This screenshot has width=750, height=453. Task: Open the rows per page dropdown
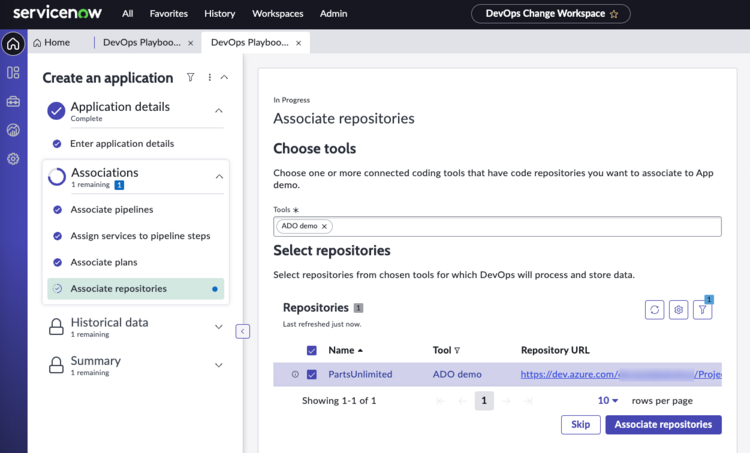click(x=607, y=400)
